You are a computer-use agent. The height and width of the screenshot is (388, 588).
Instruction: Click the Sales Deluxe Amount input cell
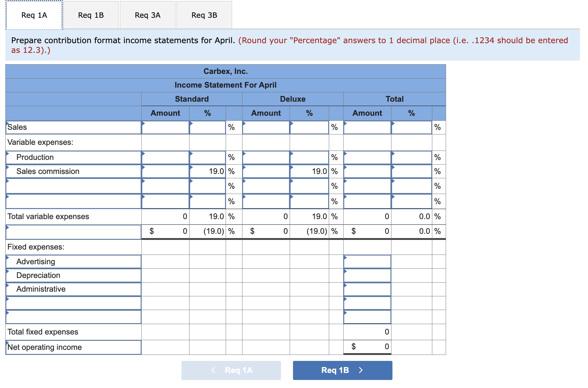tap(266, 127)
